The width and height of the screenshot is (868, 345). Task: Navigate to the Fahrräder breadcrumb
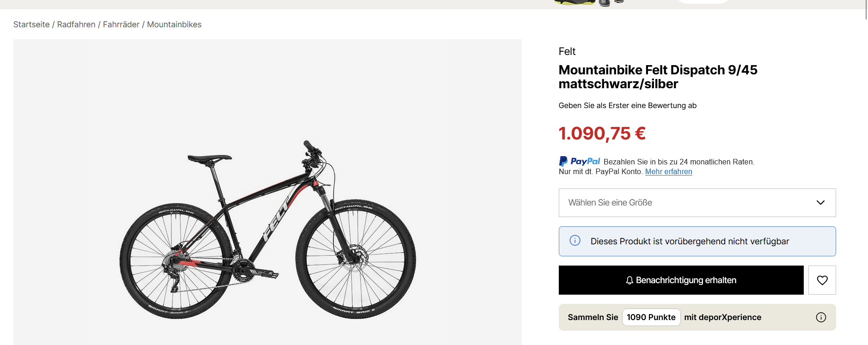121,24
